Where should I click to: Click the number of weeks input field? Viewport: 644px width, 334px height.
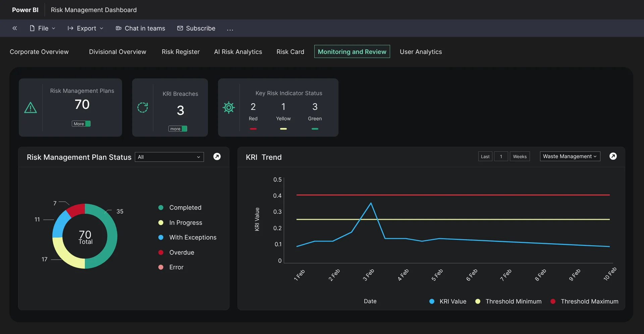tap(501, 156)
